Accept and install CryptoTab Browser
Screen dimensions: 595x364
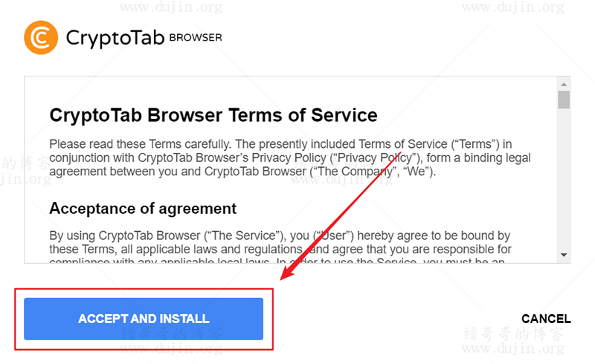click(144, 319)
